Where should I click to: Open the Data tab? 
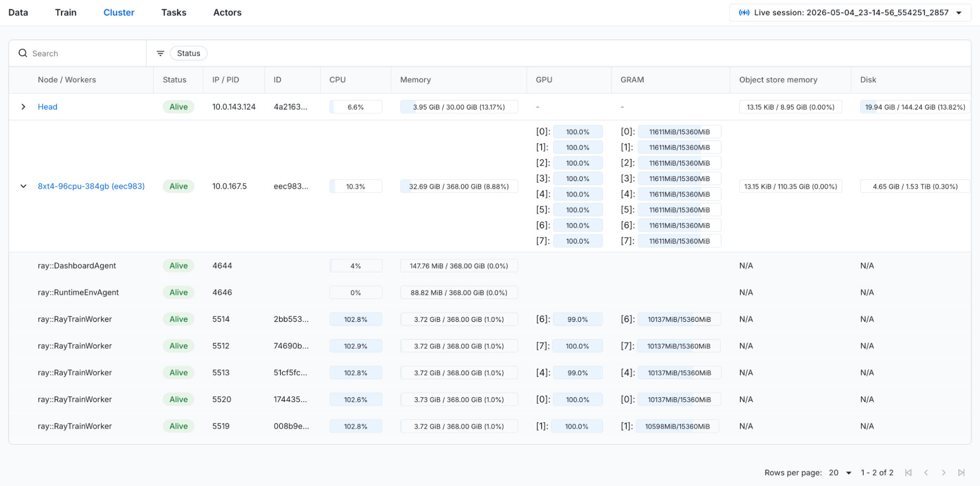coord(18,12)
